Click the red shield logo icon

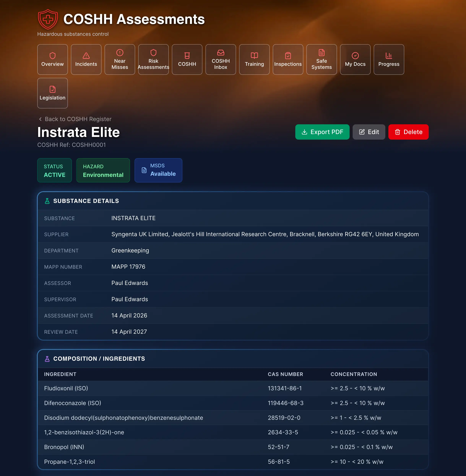pyautogui.click(x=48, y=19)
